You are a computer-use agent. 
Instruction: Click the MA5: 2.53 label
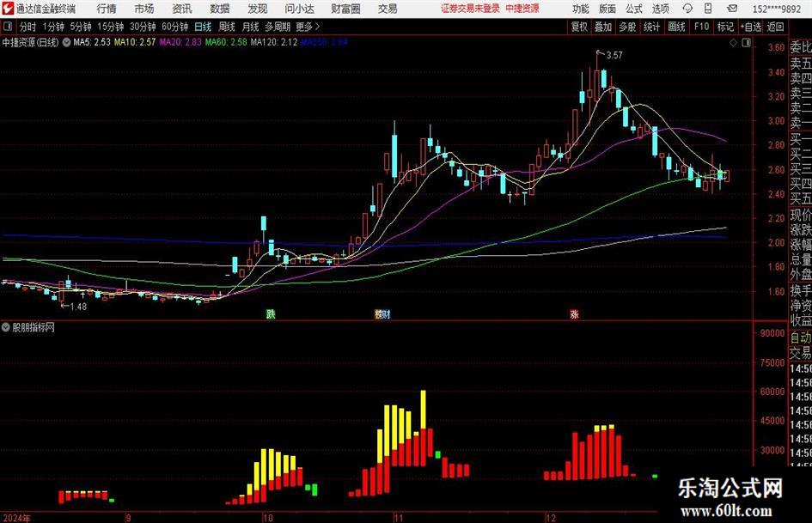click(x=92, y=42)
